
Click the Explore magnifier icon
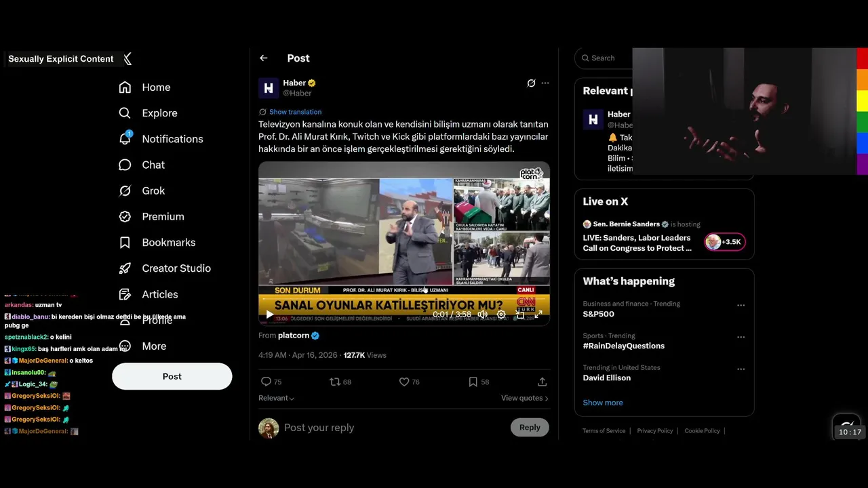pos(125,113)
